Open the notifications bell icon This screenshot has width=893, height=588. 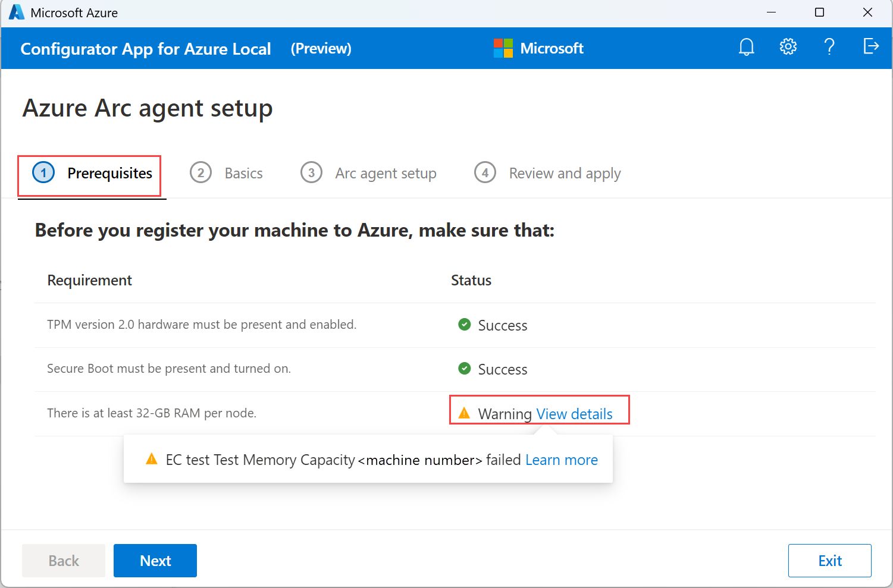[x=746, y=47]
